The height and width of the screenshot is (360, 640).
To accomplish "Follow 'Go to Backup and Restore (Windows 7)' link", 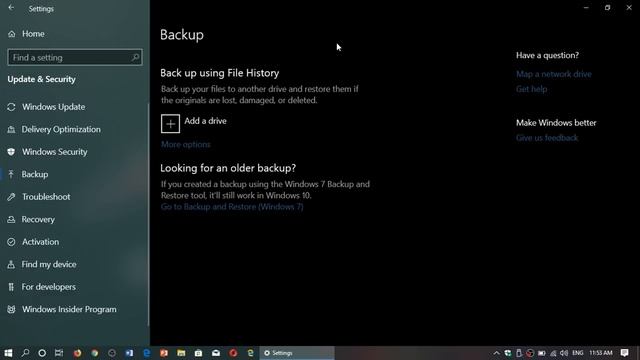I will pos(232,207).
